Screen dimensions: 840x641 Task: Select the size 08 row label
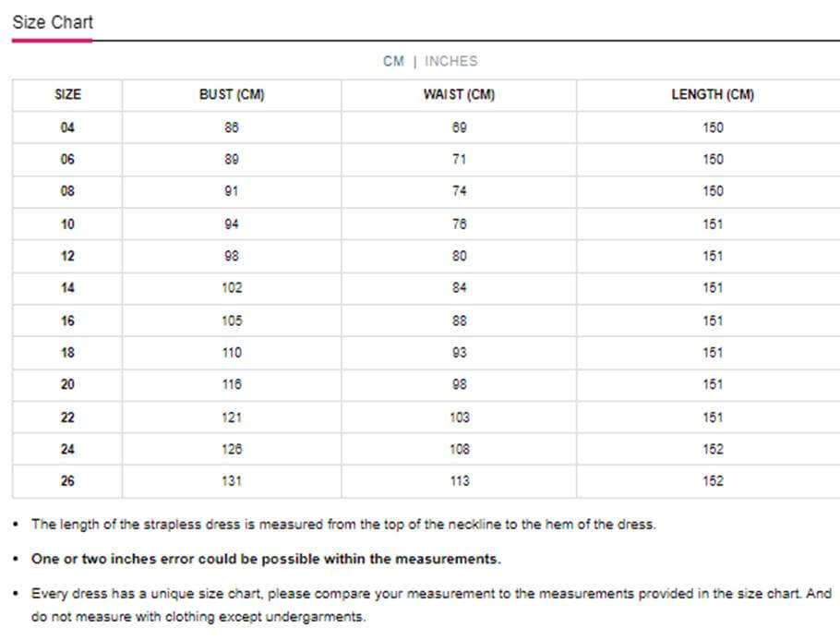[x=67, y=191]
